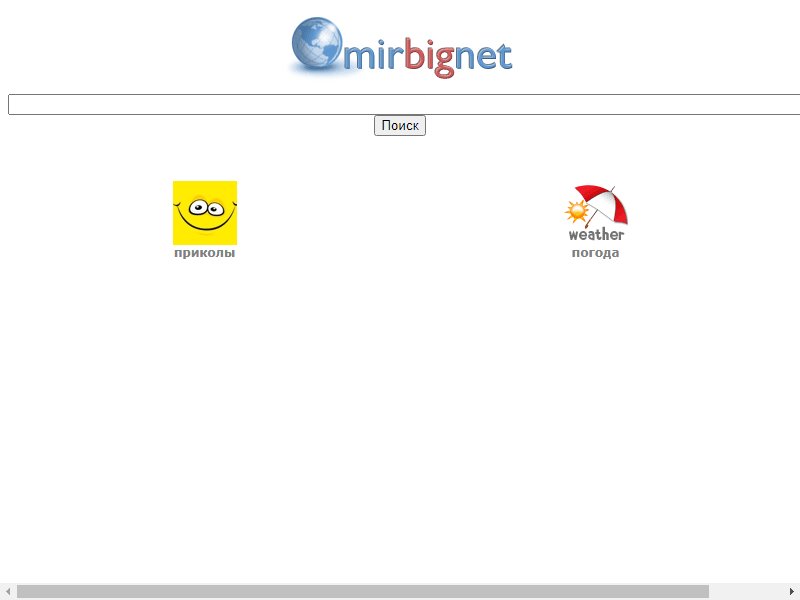Click the horizontal scrollbar left arrow
This screenshot has width=800, height=600.
pos(8,592)
